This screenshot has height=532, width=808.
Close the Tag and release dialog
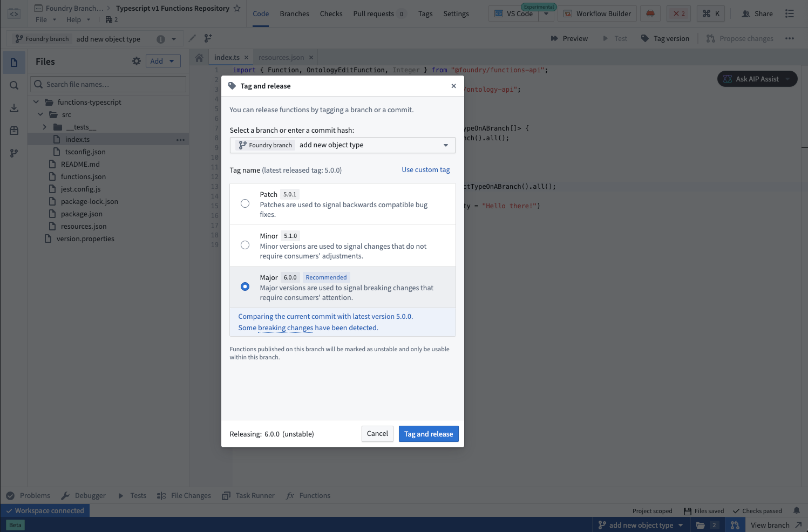pos(453,86)
